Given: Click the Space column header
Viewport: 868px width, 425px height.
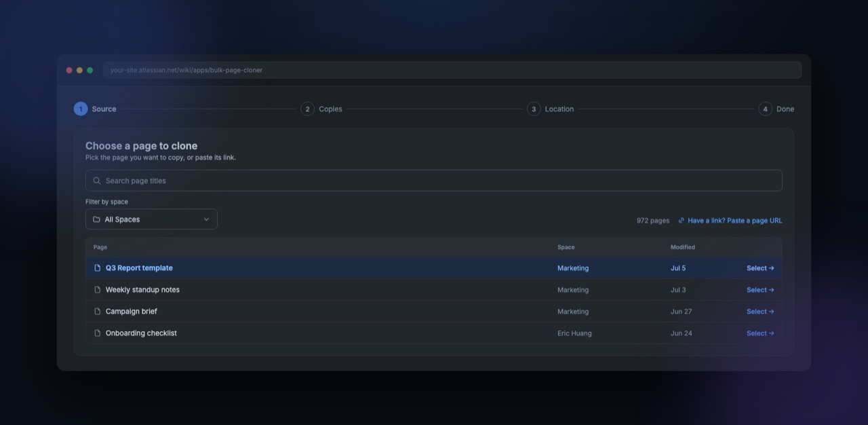Looking at the screenshot, I should click(x=566, y=247).
